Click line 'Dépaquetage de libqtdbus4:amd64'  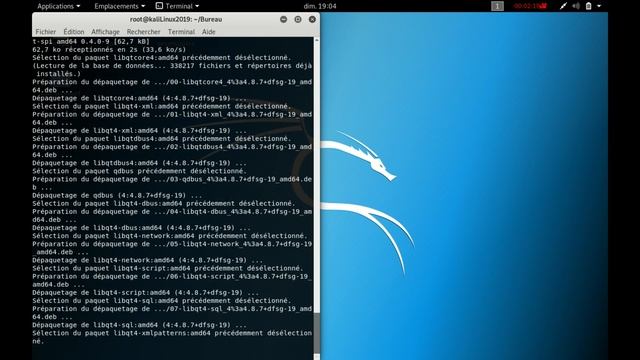click(140, 163)
